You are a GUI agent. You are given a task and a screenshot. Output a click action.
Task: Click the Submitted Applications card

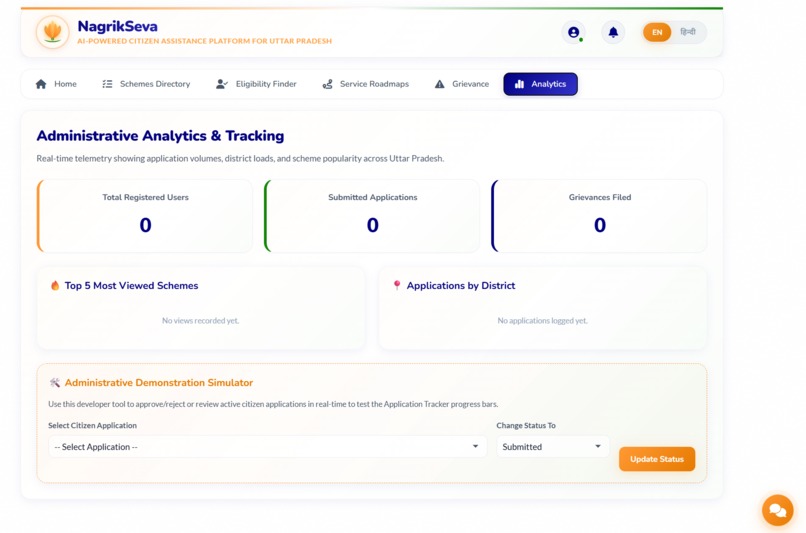pyautogui.click(x=372, y=216)
